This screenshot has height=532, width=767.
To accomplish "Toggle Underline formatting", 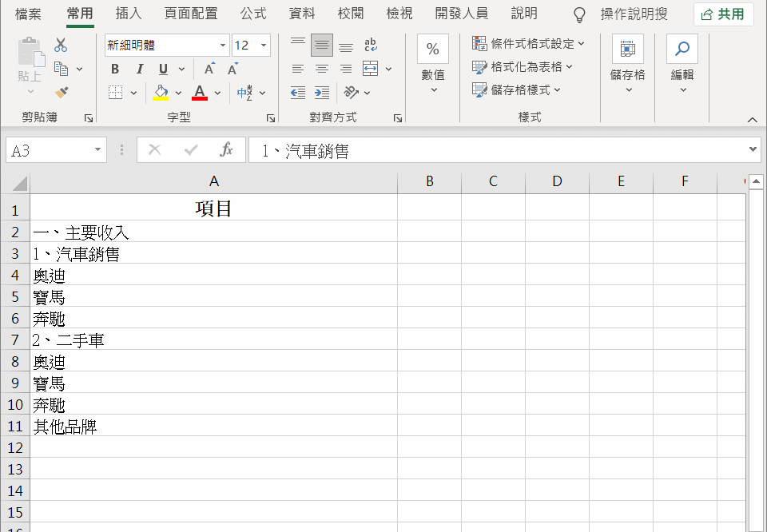I will (163, 69).
